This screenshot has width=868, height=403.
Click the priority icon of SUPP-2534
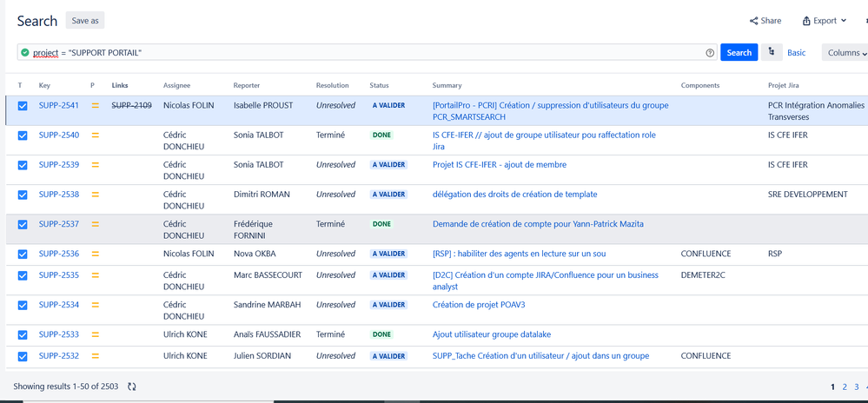pyautogui.click(x=96, y=305)
